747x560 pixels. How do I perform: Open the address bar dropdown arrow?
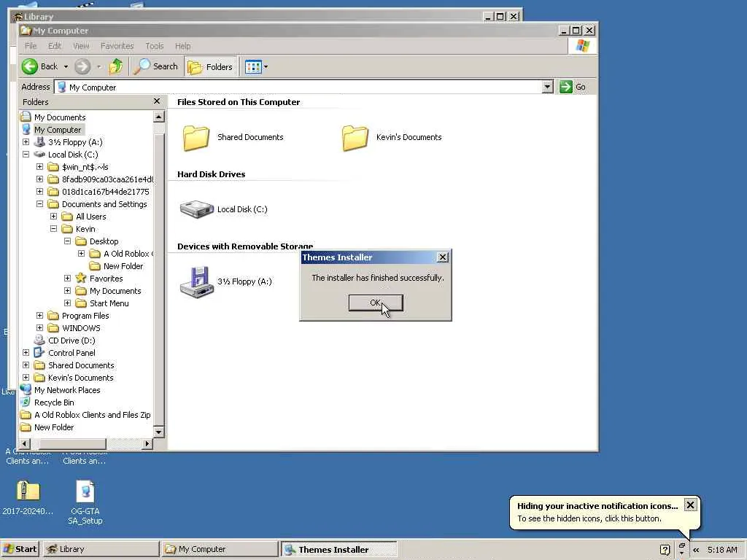(547, 87)
